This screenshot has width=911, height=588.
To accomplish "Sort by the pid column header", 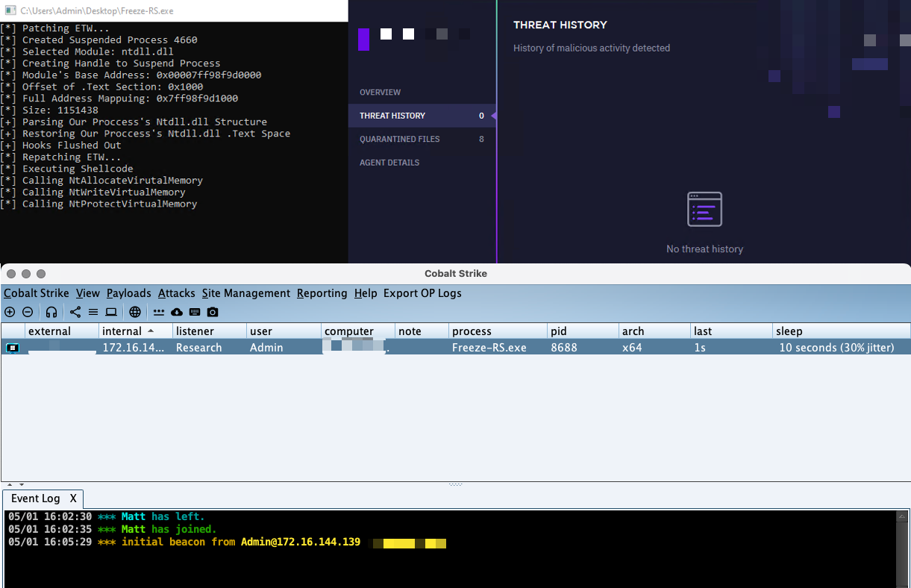I will click(x=583, y=331).
